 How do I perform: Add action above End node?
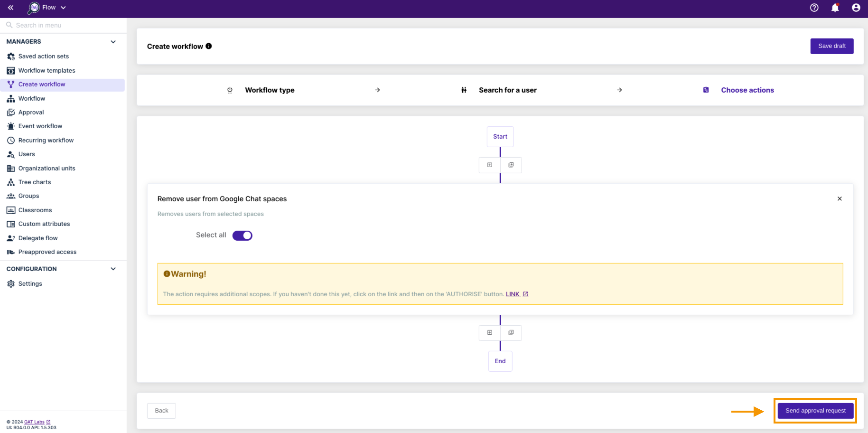pos(490,333)
